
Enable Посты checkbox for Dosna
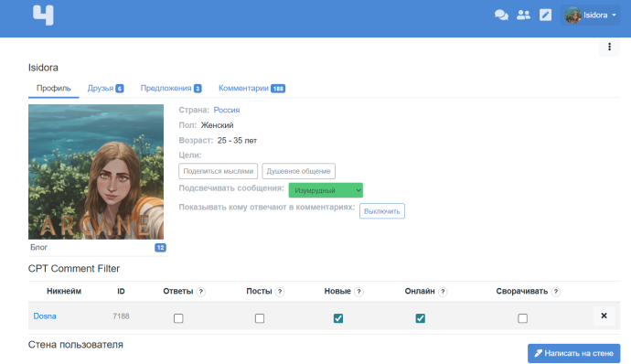pyautogui.click(x=260, y=318)
